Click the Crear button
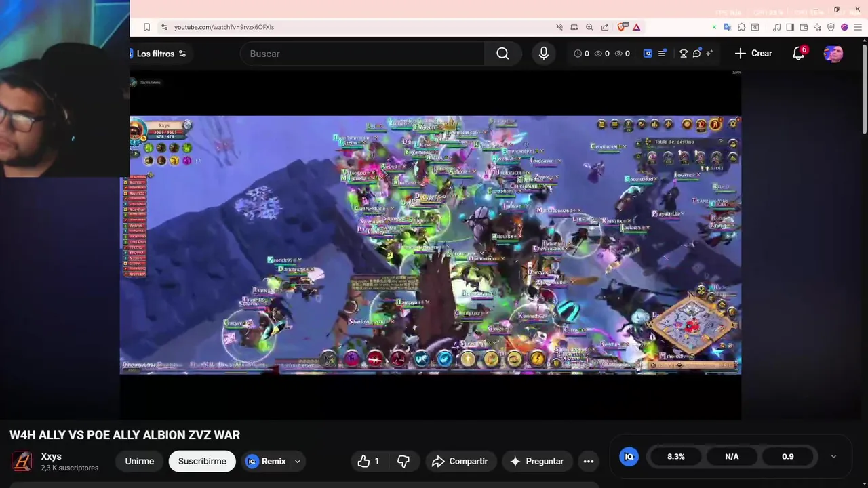868x488 pixels. pos(753,53)
